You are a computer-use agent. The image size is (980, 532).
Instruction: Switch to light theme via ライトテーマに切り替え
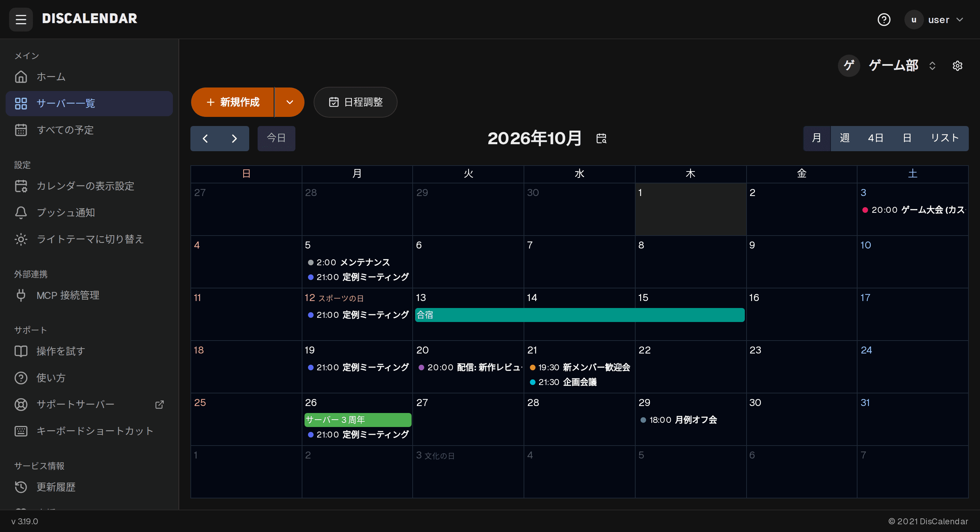[x=89, y=239]
